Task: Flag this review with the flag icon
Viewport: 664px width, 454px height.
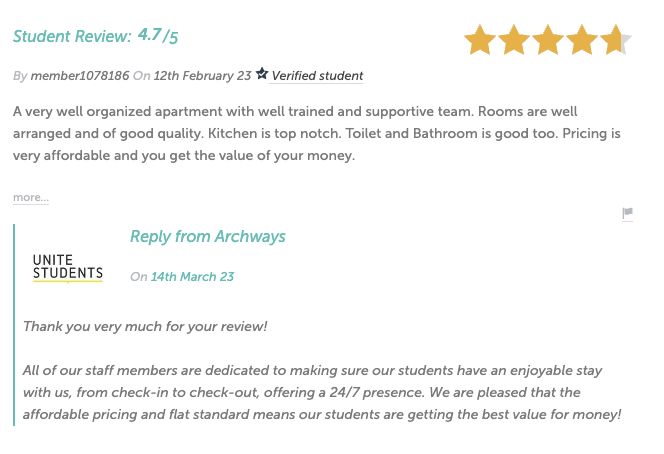Action: click(628, 213)
